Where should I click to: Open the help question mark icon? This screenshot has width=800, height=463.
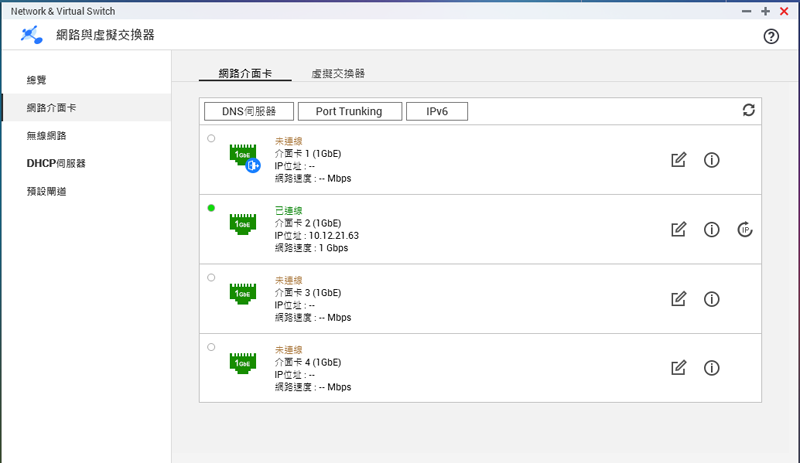click(x=771, y=36)
